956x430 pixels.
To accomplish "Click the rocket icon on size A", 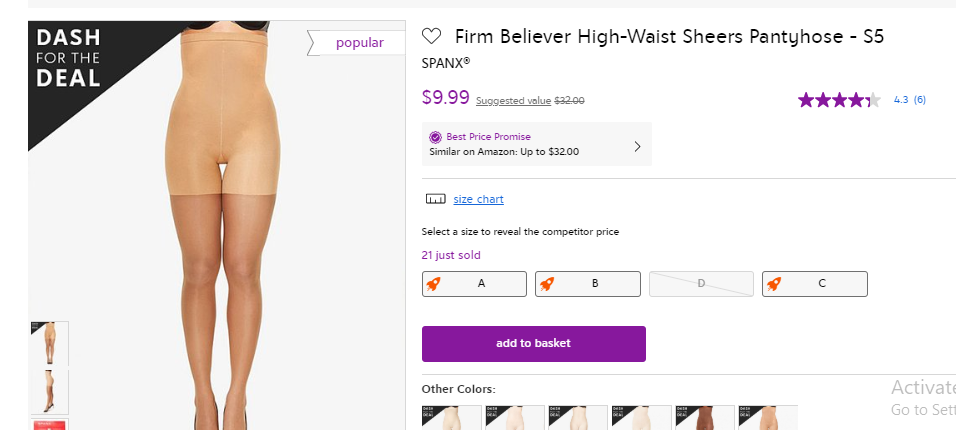I will tap(434, 284).
